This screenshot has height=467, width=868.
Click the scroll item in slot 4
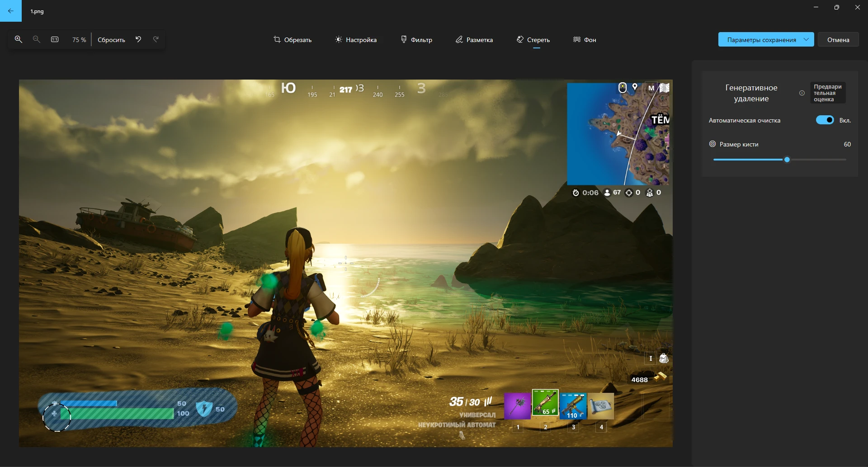[x=601, y=406]
